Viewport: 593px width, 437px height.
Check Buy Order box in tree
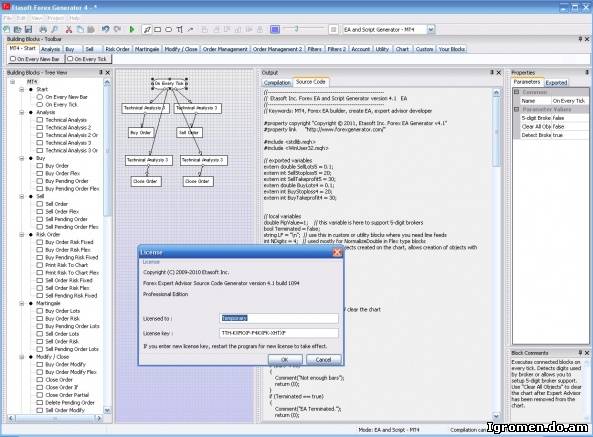coord(39,166)
